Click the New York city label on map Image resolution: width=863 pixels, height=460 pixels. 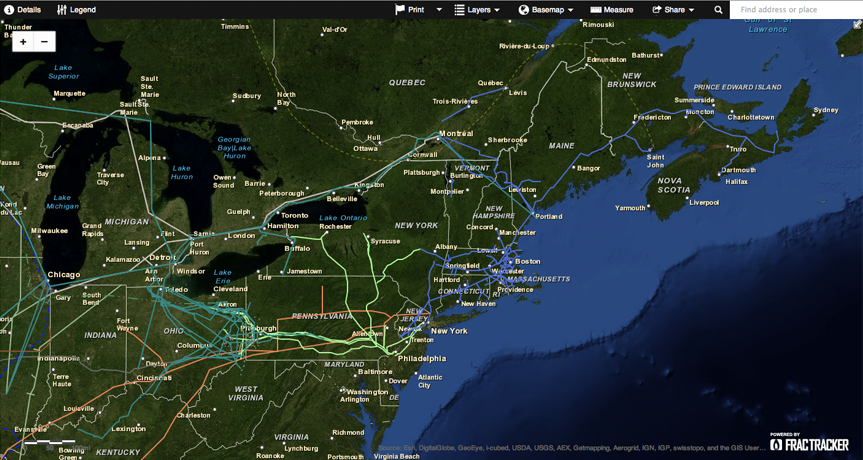click(x=448, y=331)
